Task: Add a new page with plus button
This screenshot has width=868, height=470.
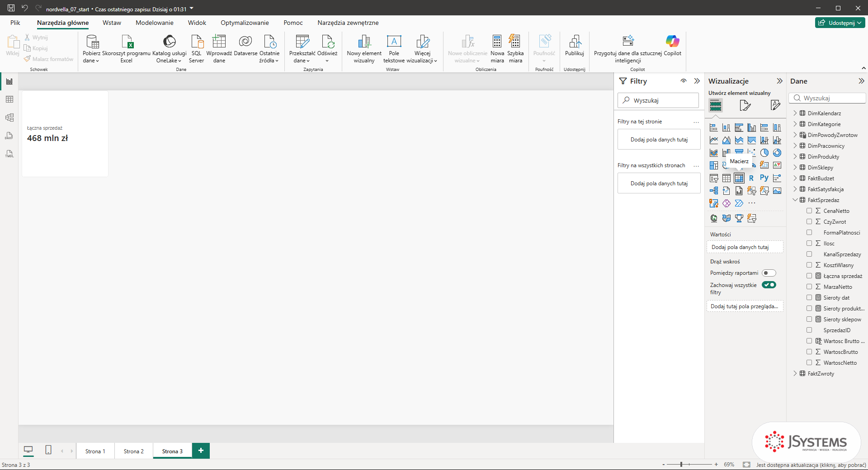Action: pos(201,451)
